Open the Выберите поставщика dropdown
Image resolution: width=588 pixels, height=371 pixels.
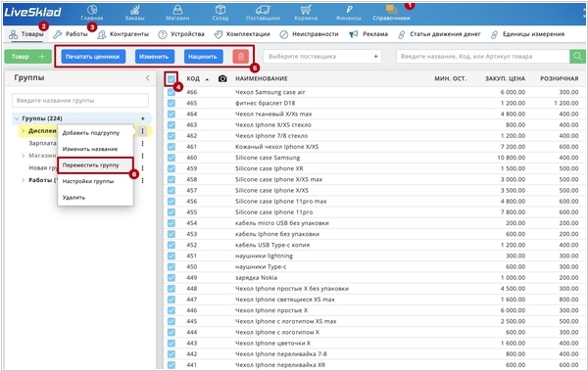(322, 57)
